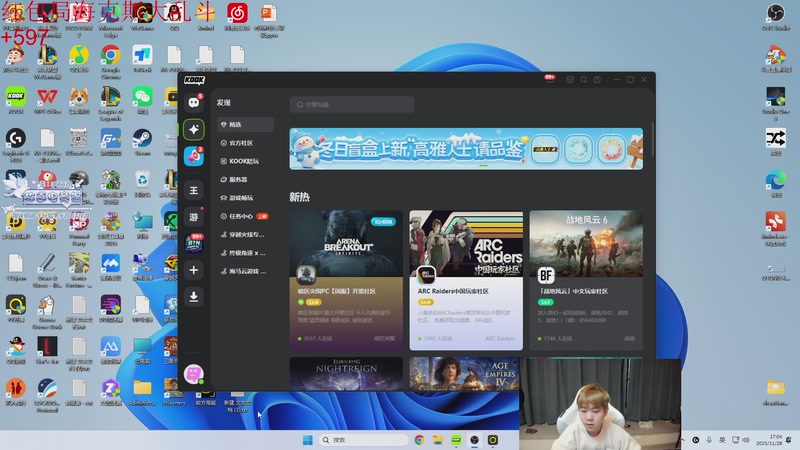
Task: Open the '王' server in sidebar
Action: coord(194,190)
